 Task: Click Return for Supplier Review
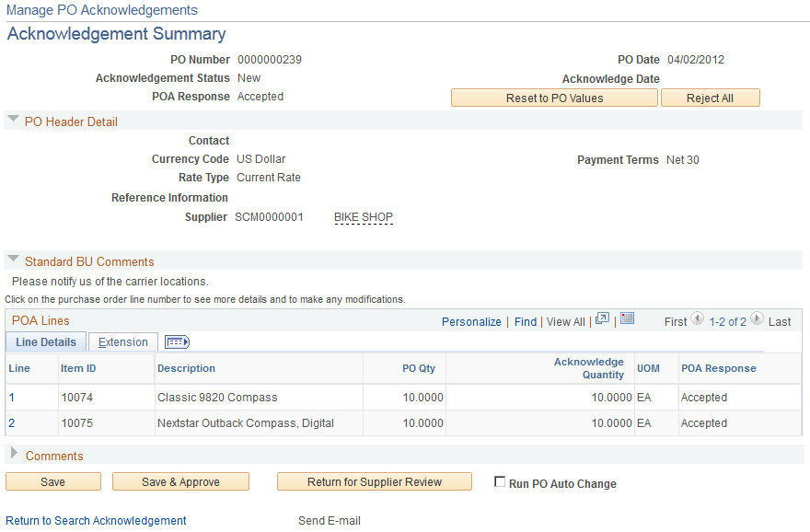(374, 480)
